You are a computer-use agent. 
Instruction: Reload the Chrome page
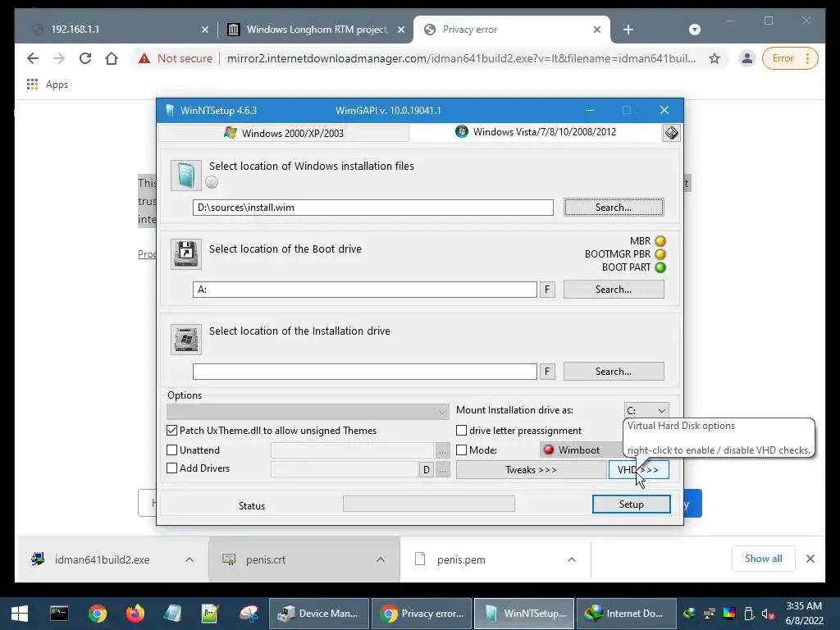tap(85, 58)
